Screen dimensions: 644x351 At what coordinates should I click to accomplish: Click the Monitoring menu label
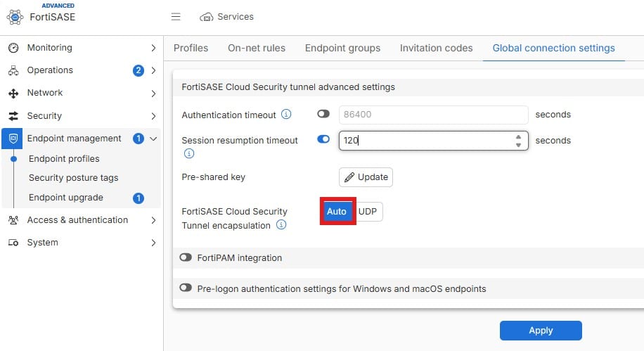click(50, 48)
